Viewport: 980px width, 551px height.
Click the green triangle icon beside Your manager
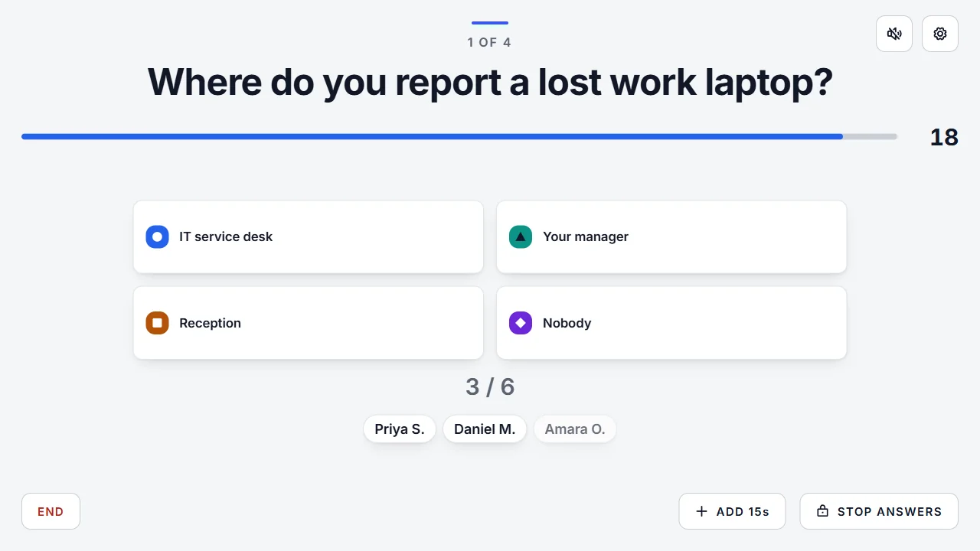[x=521, y=237]
